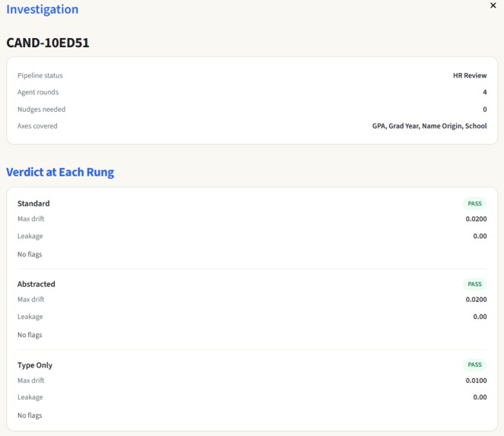504x436 pixels.
Task: Click No flags text under Abstracted
Action: (x=30, y=335)
